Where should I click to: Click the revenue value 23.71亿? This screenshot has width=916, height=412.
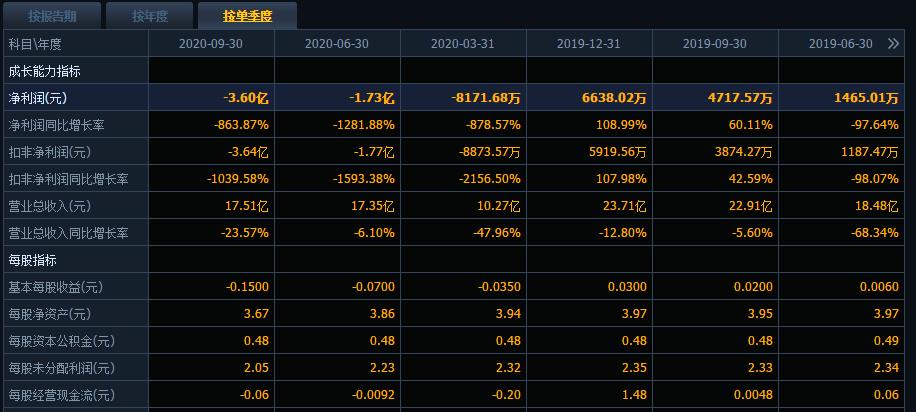(626, 206)
